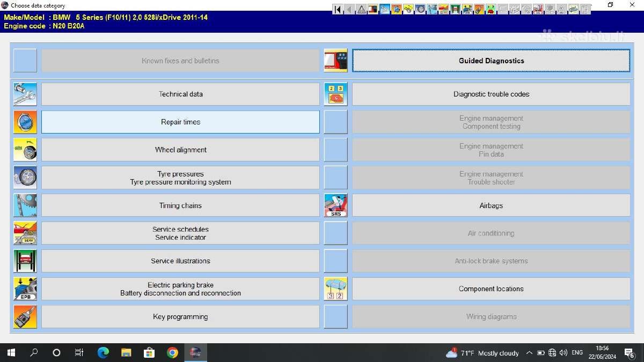The height and width of the screenshot is (362, 644).
Task: Open Wheel alignment data
Action: pyautogui.click(x=180, y=150)
